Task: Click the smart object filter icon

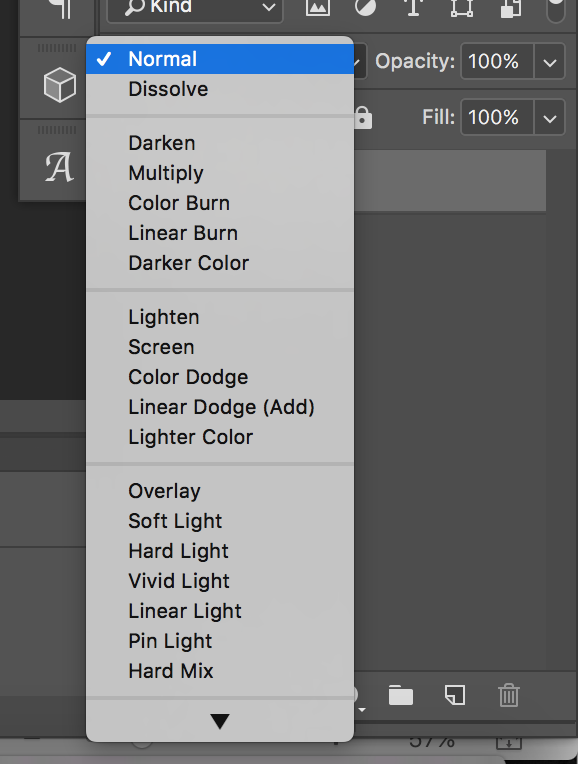Action: [x=511, y=8]
